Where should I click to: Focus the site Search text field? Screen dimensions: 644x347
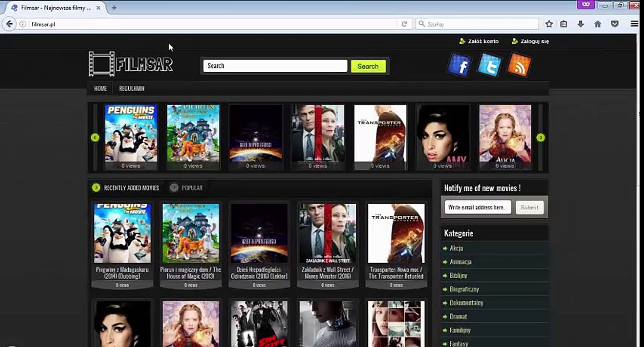pyautogui.click(x=275, y=66)
